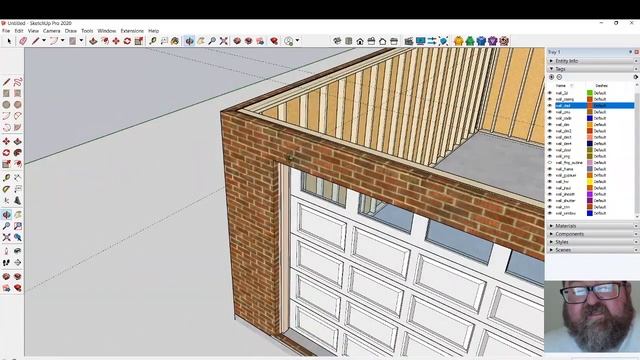This screenshot has height=360, width=640.
Task: Click the purple swatch of wall_sheath tag
Action: (x=590, y=194)
